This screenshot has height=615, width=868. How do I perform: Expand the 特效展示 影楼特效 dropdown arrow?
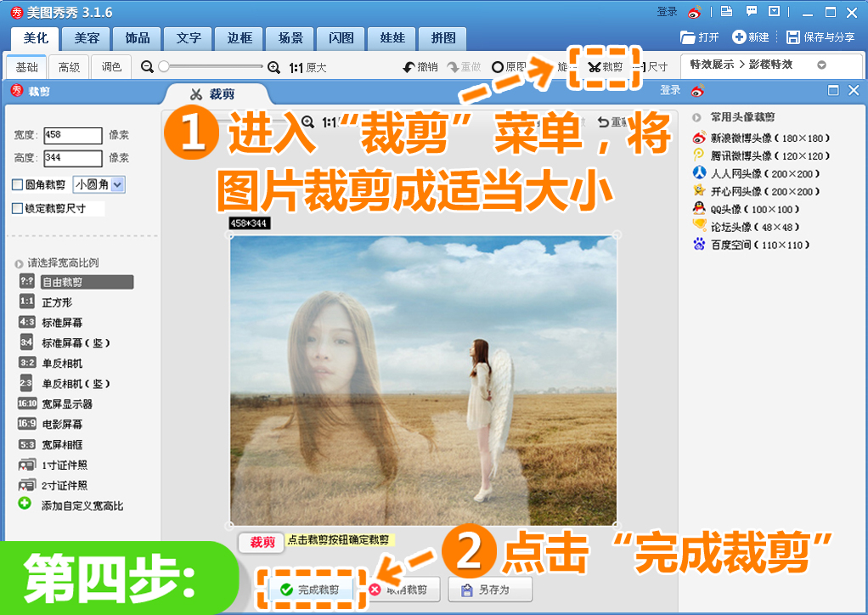pos(821,65)
